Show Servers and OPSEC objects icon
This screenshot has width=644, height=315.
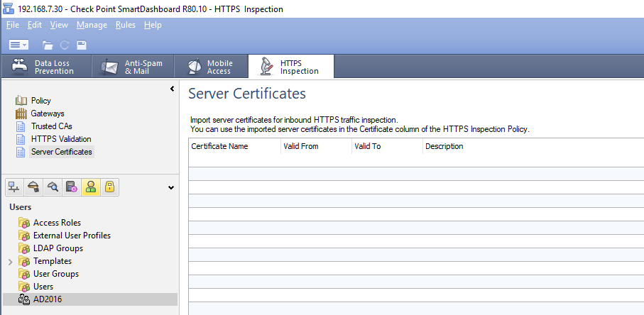pos(72,187)
